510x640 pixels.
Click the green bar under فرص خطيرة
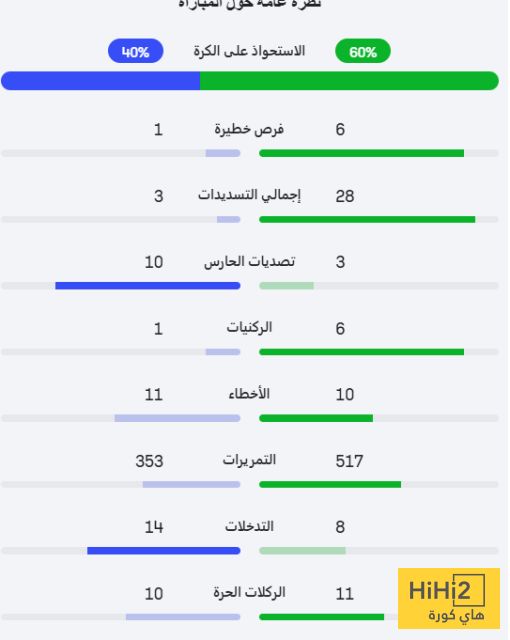[x=361, y=153]
